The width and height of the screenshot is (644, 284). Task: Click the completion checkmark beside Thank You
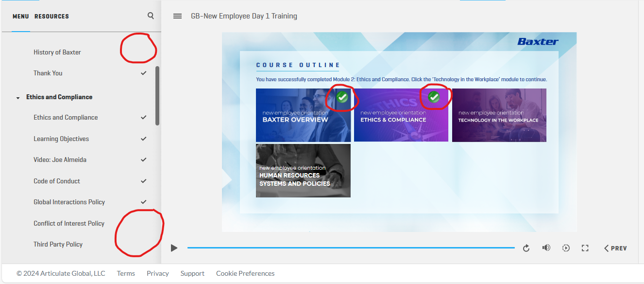click(x=143, y=73)
